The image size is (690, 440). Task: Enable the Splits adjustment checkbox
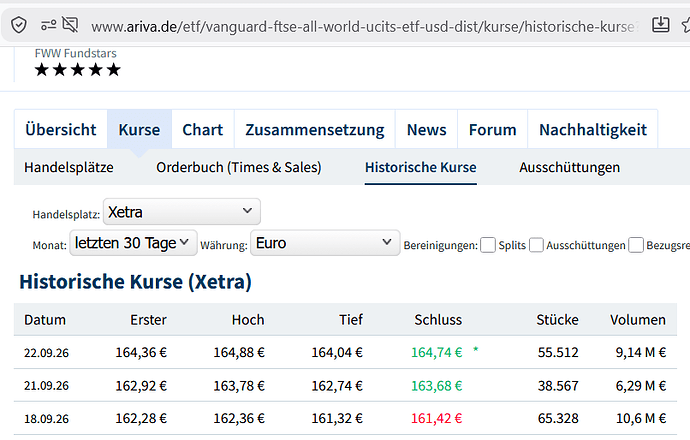[488, 245]
